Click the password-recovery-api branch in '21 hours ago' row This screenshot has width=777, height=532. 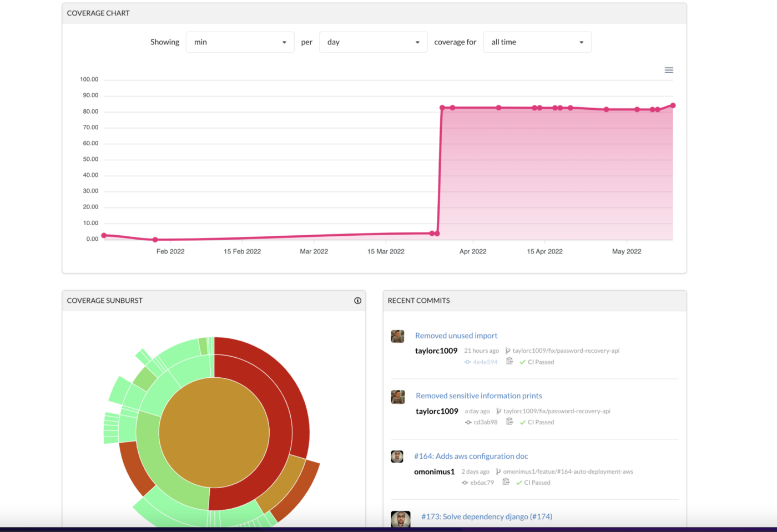pyautogui.click(x=566, y=351)
